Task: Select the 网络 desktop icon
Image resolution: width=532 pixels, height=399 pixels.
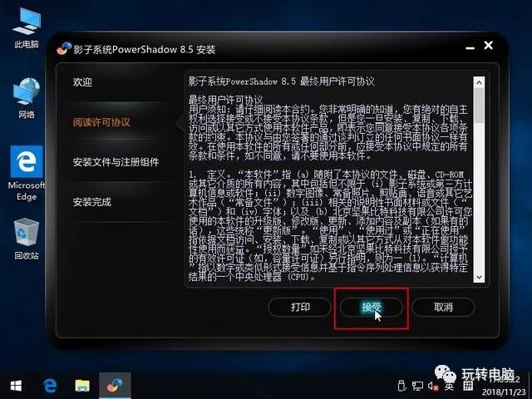Action: [x=27, y=98]
